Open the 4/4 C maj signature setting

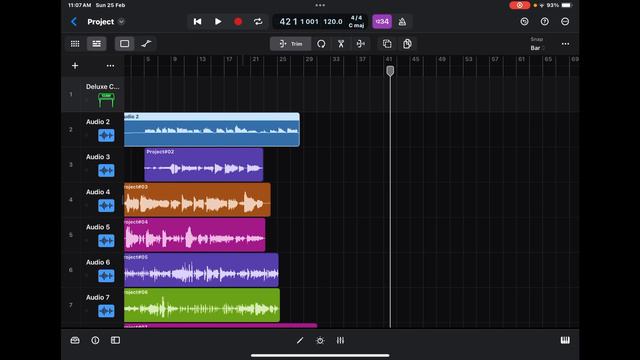[x=356, y=22]
